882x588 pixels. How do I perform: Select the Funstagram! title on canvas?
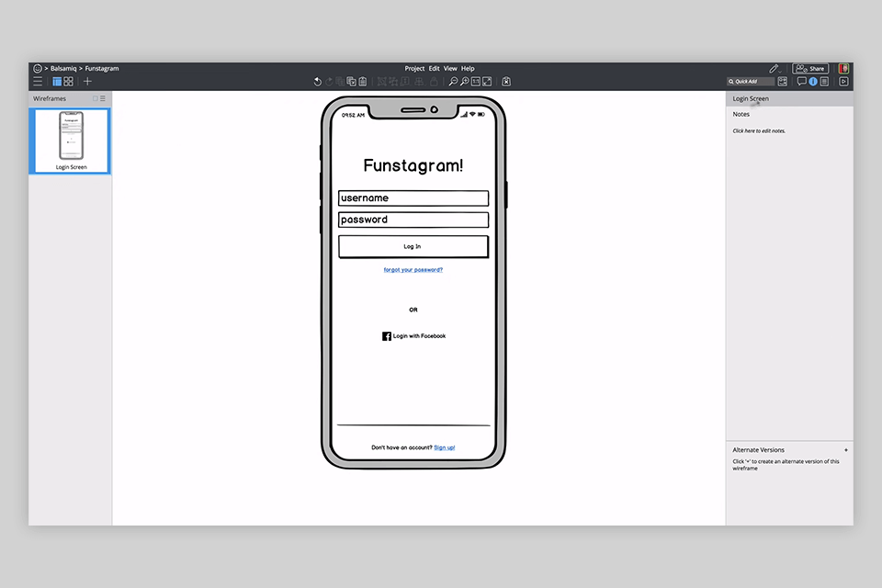coord(413,165)
